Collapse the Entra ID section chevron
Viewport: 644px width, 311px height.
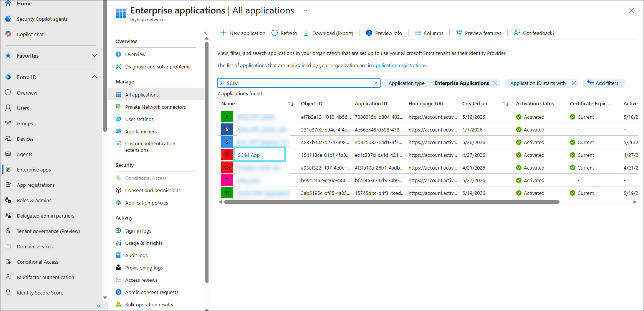(x=94, y=77)
